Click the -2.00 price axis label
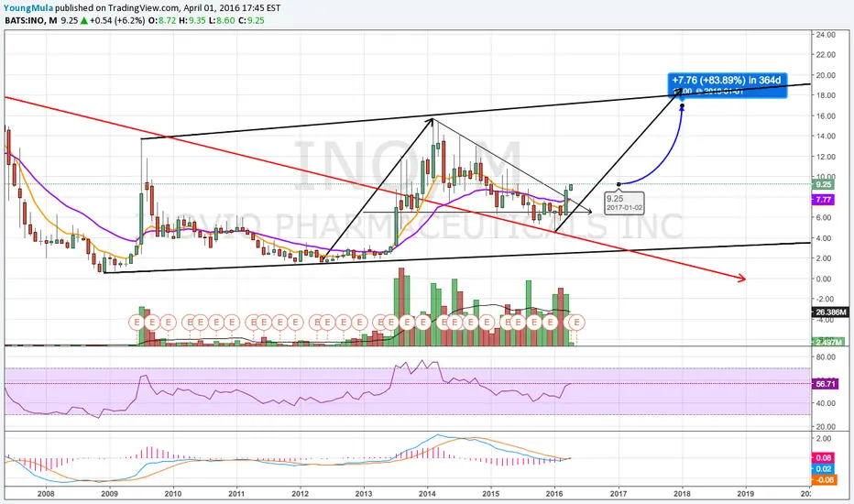Viewport: 854px width, 504px height. tap(826, 299)
